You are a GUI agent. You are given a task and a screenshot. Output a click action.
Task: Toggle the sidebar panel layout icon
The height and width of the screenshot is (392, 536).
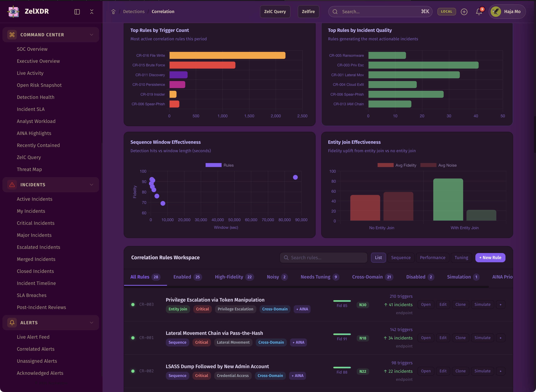pos(77,12)
